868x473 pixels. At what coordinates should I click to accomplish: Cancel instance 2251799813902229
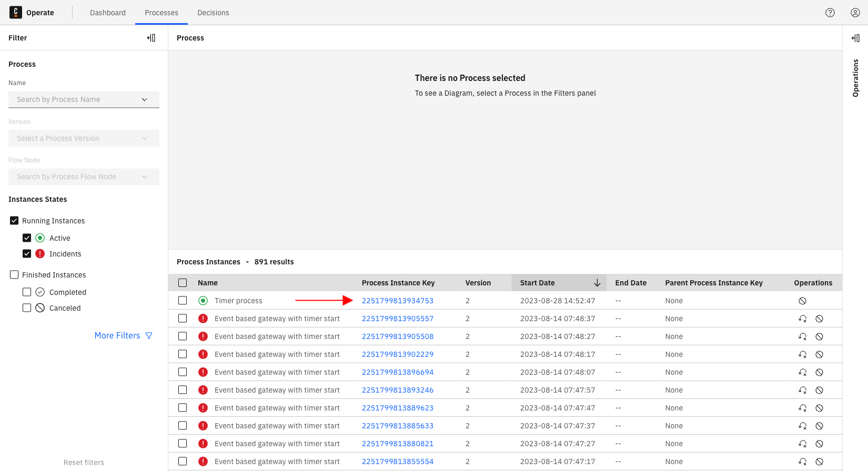pos(819,354)
